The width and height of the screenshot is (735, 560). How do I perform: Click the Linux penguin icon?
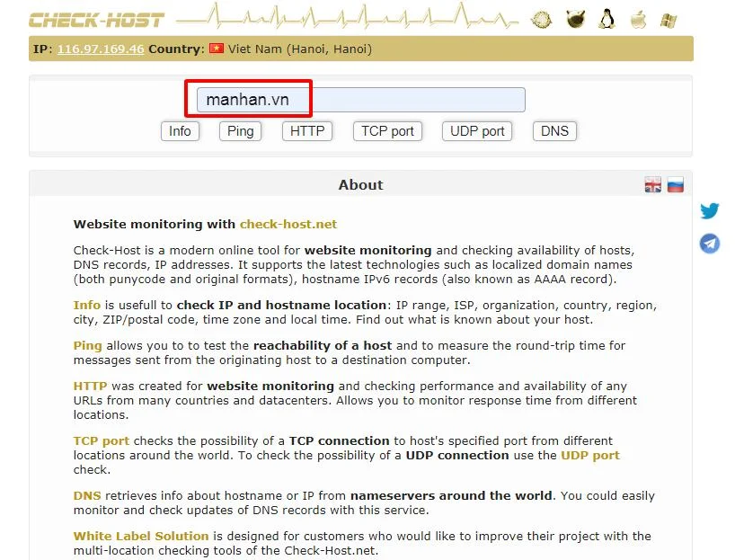point(607,19)
